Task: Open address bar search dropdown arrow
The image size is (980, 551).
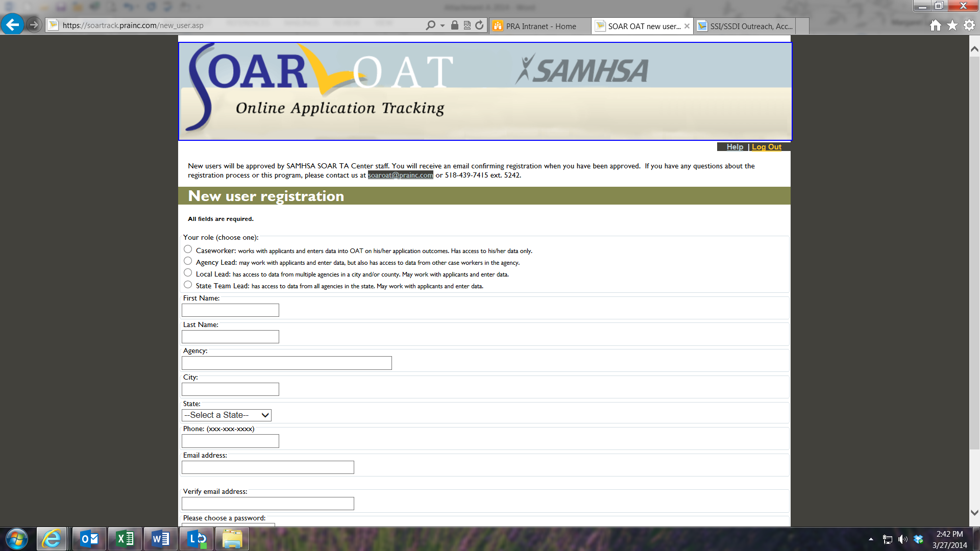Action: click(443, 26)
